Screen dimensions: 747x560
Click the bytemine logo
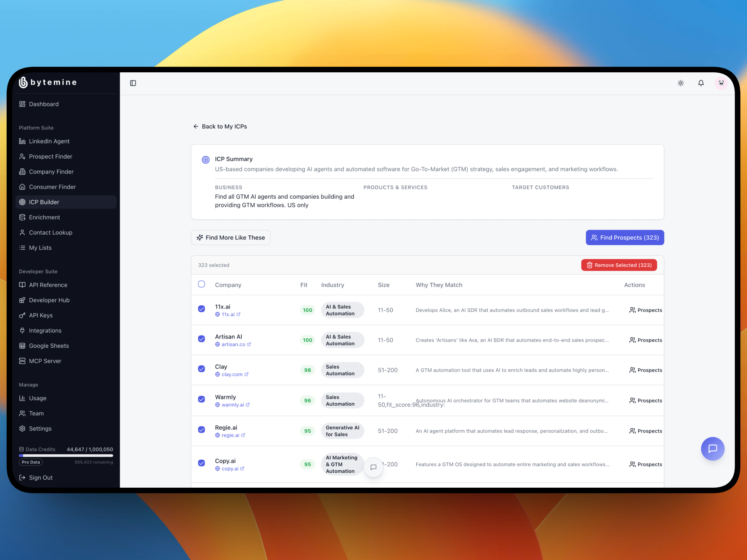pos(47,82)
